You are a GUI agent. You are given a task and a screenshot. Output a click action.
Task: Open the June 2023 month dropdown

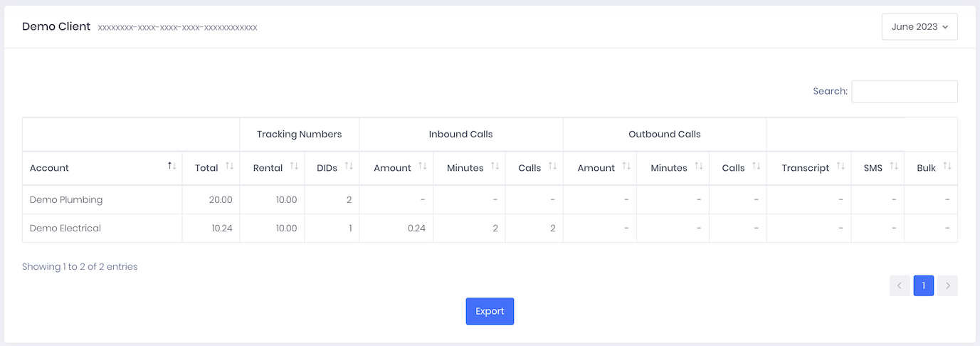920,26
